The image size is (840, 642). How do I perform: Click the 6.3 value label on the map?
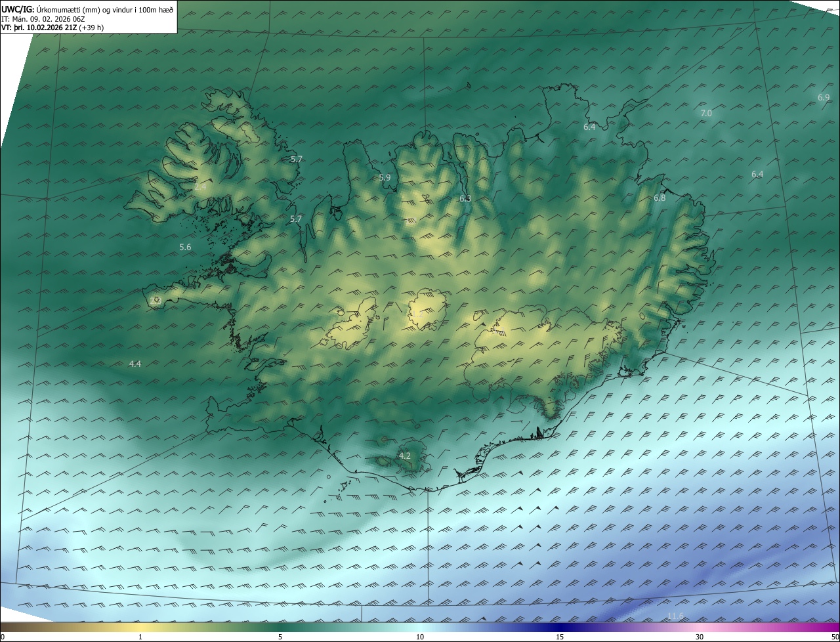pyautogui.click(x=465, y=198)
